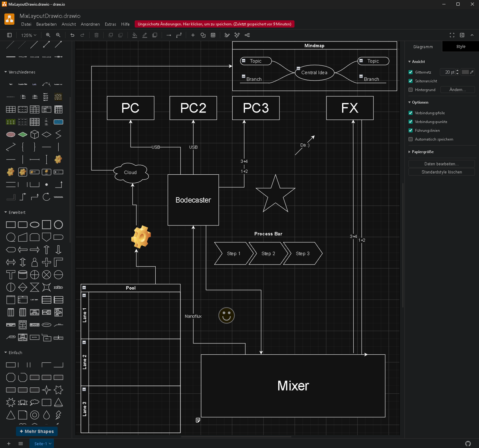Toggle the format panel icon
This screenshot has width=479, height=448.
click(x=462, y=35)
